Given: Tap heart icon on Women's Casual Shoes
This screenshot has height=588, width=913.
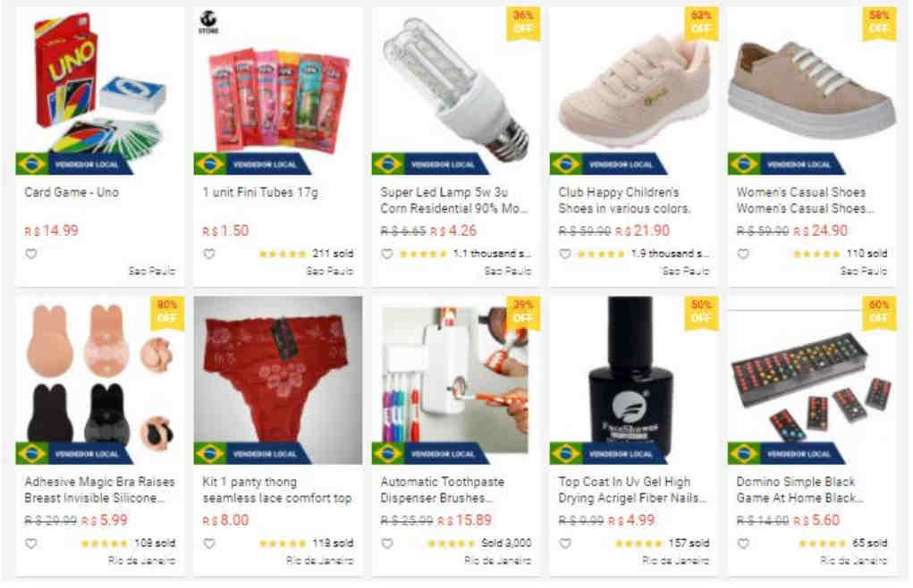Looking at the screenshot, I should [744, 254].
